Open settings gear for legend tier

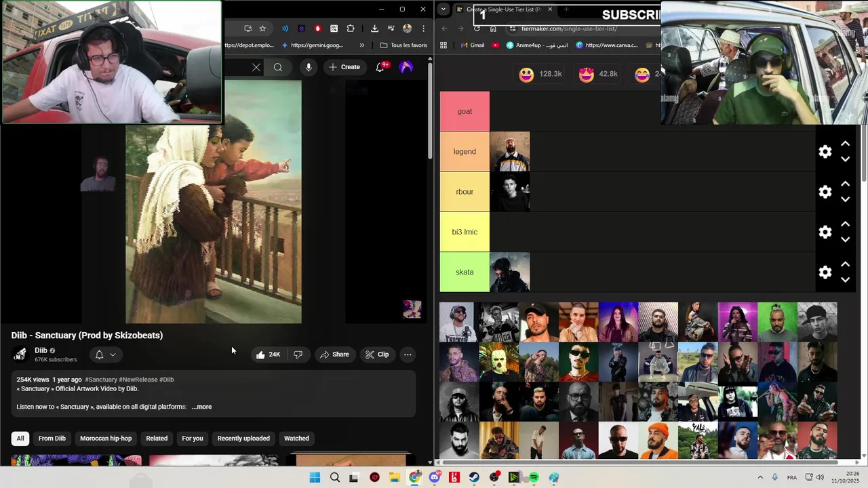pyautogui.click(x=825, y=152)
